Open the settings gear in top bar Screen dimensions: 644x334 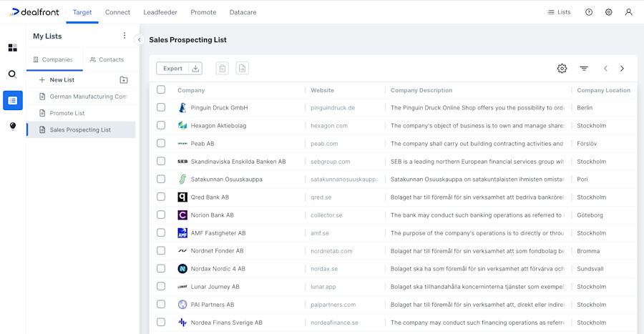[x=609, y=12]
